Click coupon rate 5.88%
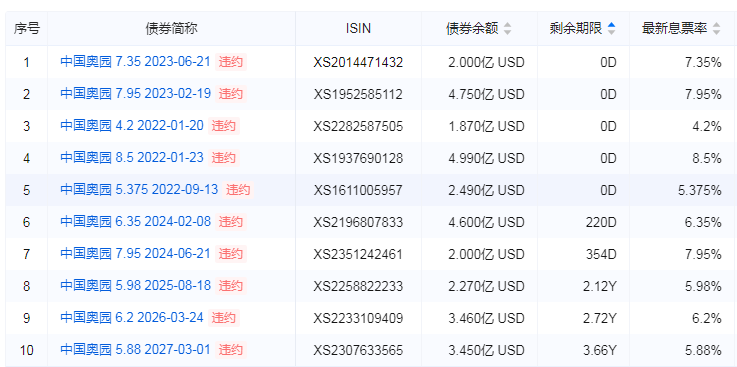The image size is (737, 367). coord(703,350)
